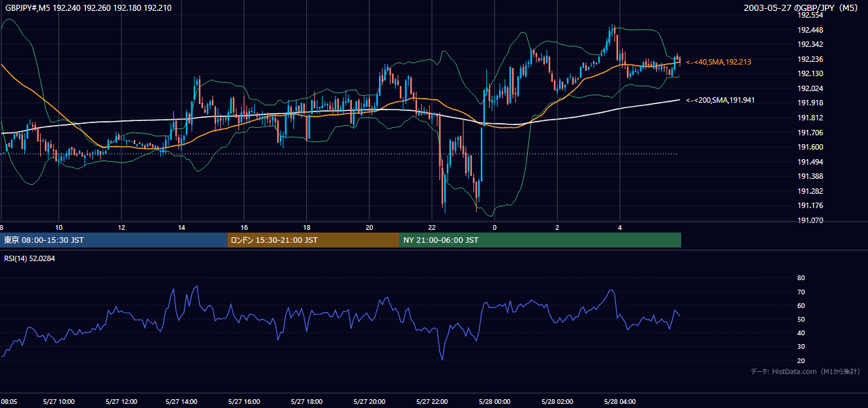Image resolution: width=868 pixels, height=408 pixels.
Task: Click price axis value 192.448
Action: coord(811,30)
